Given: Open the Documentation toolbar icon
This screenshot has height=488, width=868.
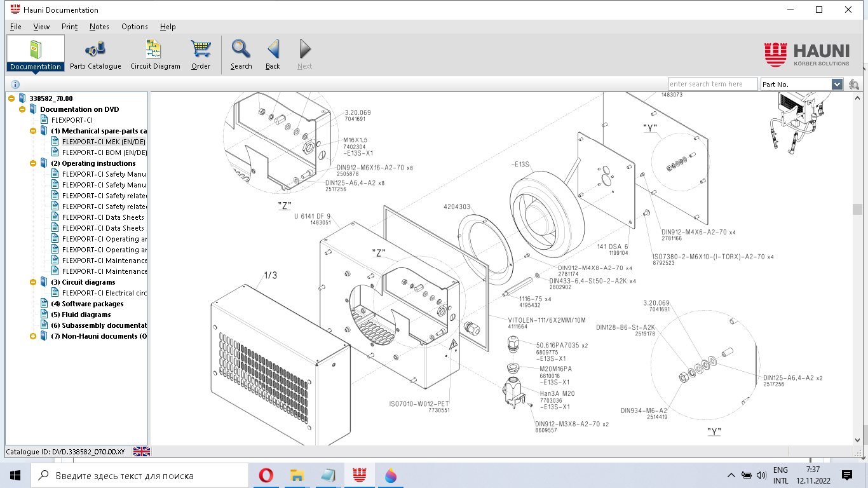Looking at the screenshot, I should [x=36, y=54].
